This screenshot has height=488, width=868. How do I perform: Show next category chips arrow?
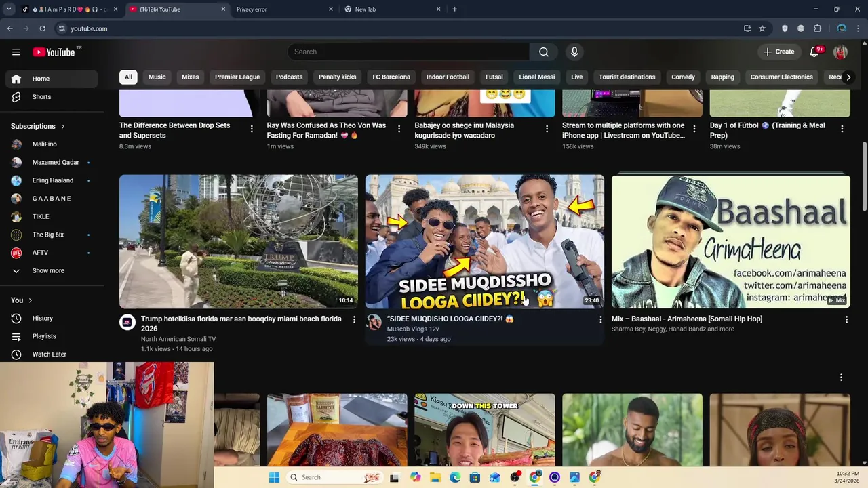(x=848, y=77)
